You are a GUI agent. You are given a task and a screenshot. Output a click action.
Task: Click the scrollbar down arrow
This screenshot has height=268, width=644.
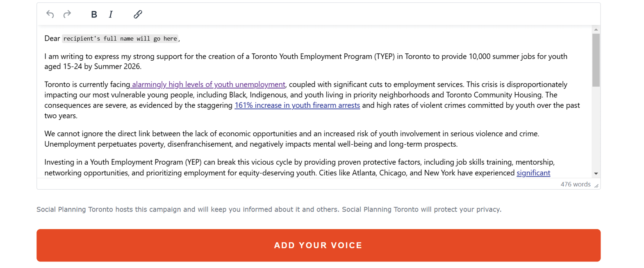click(x=595, y=173)
